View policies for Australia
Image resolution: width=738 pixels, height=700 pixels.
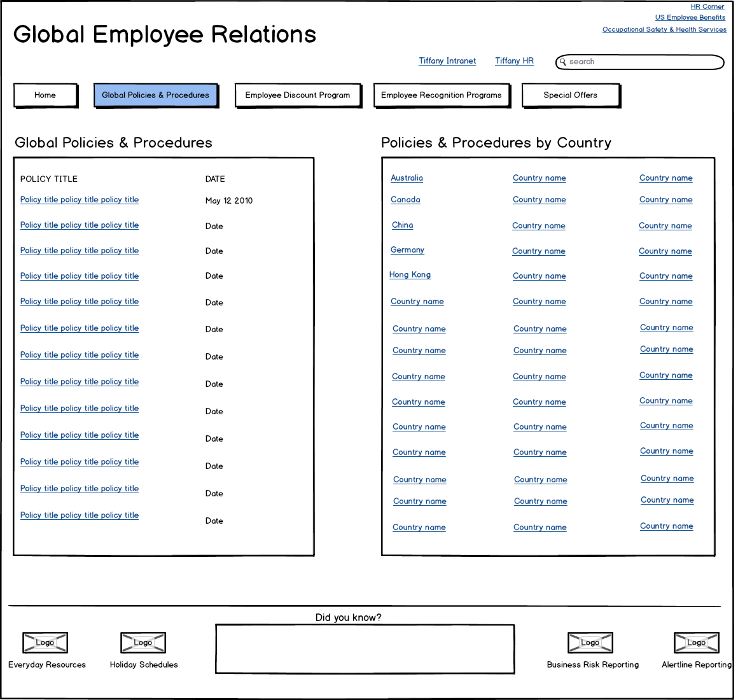coord(407,178)
